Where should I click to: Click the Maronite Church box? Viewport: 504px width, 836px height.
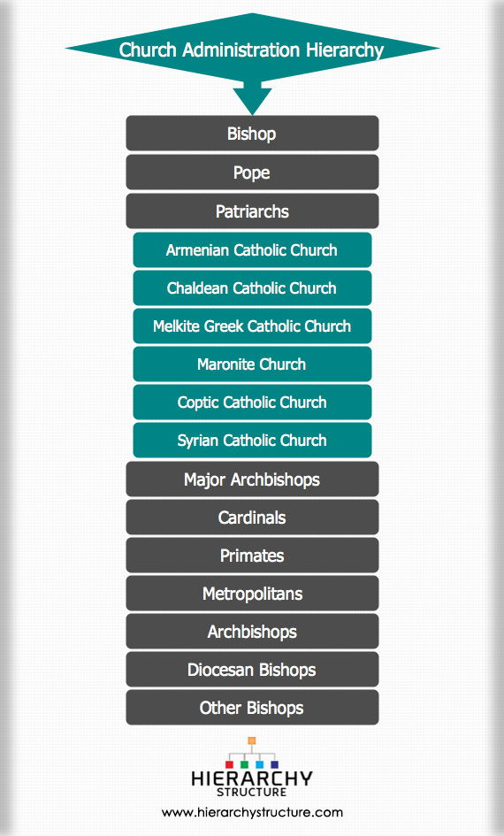coord(252,364)
